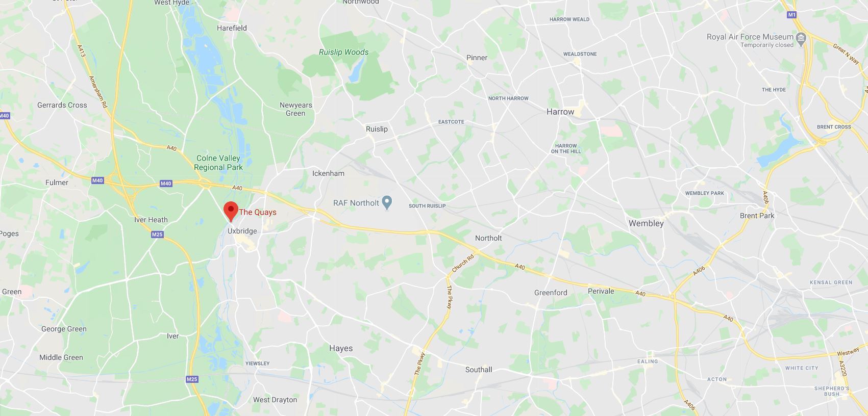Click the M25 motorway shield near Iver Heath
Viewport: 868px width, 416px height.
point(157,235)
